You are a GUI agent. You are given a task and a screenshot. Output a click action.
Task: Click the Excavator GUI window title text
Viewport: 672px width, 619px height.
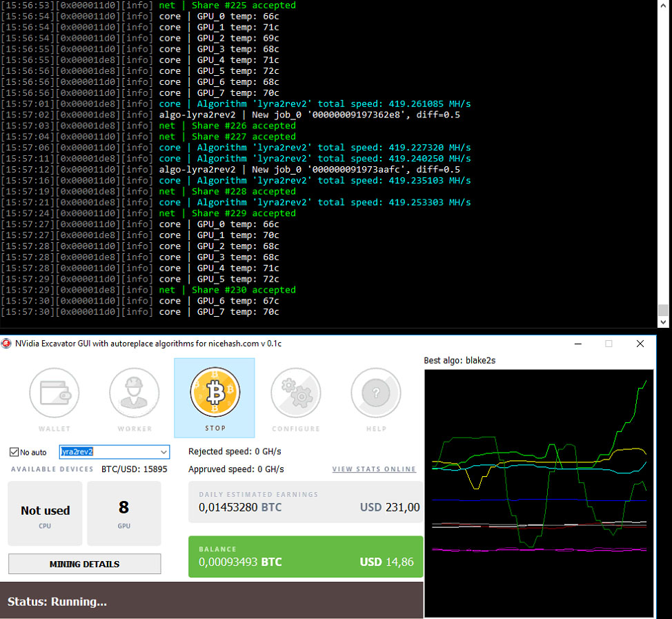tap(148, 344)
